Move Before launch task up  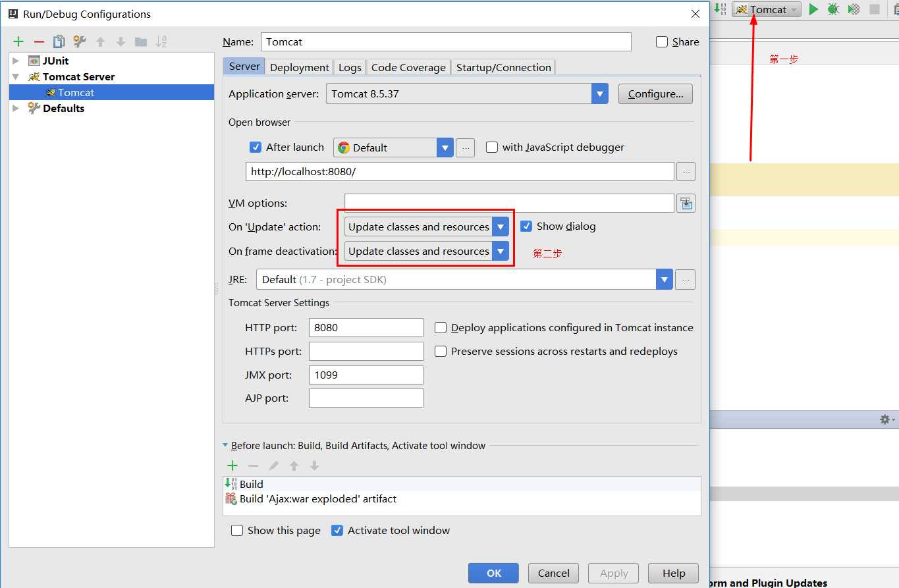(x=294, y=466)
